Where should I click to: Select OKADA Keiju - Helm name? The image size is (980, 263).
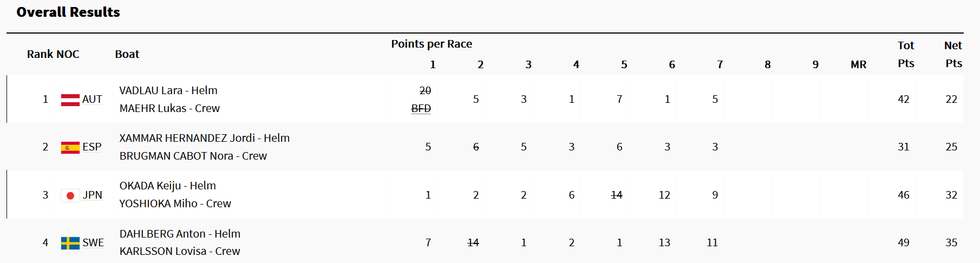pyautogui.click(x=168, y=186)
